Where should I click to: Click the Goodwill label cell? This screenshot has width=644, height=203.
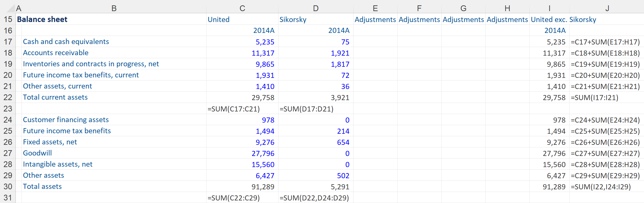click(x=38, y=153)
